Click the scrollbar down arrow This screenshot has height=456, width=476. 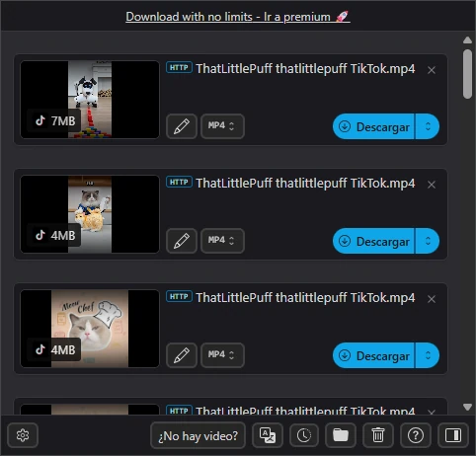tap(467, 407)
